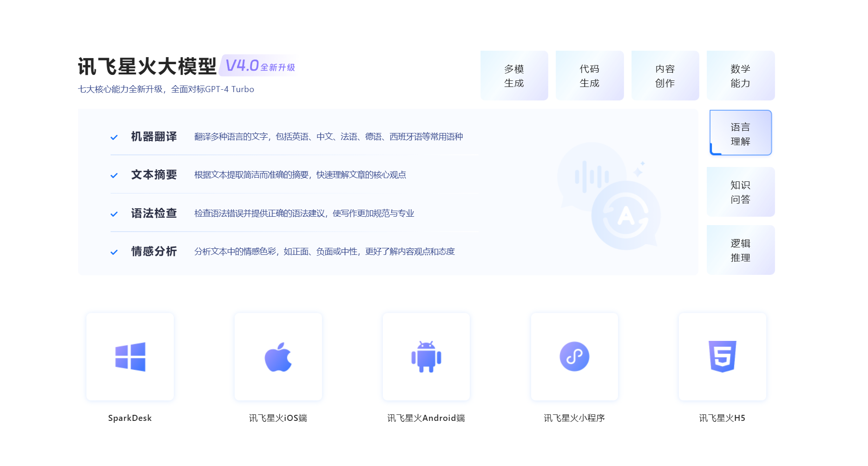Open the mini program icon card
This screenshot has height=466, width=868.
tap(574, 357)
